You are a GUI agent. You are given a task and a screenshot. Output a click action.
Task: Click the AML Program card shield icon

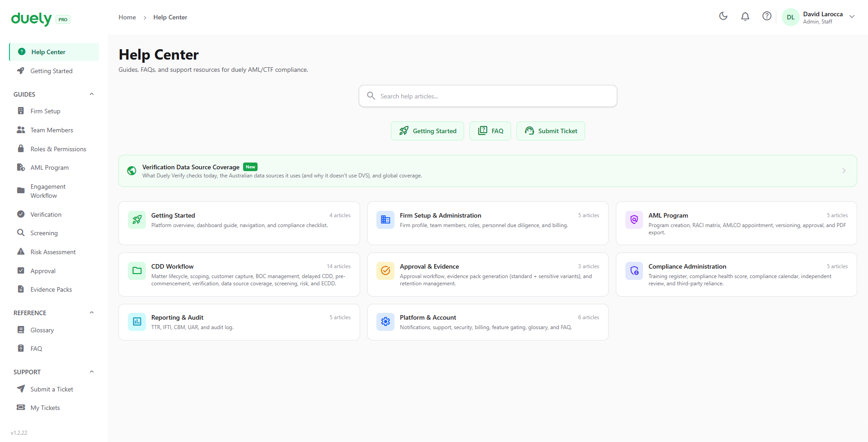pos(634,220)
